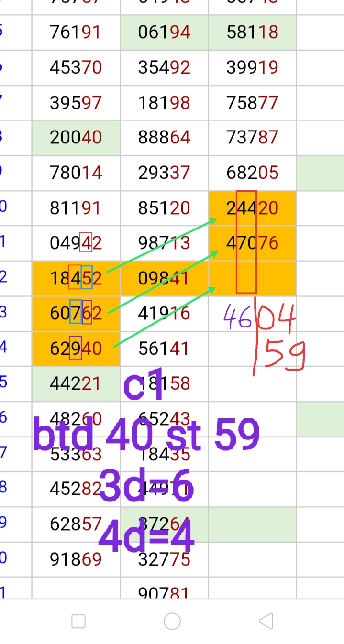This screenshot has width=344, height=644.
Task: Click the cell containing 56141
Action: [x=164, y=349]
